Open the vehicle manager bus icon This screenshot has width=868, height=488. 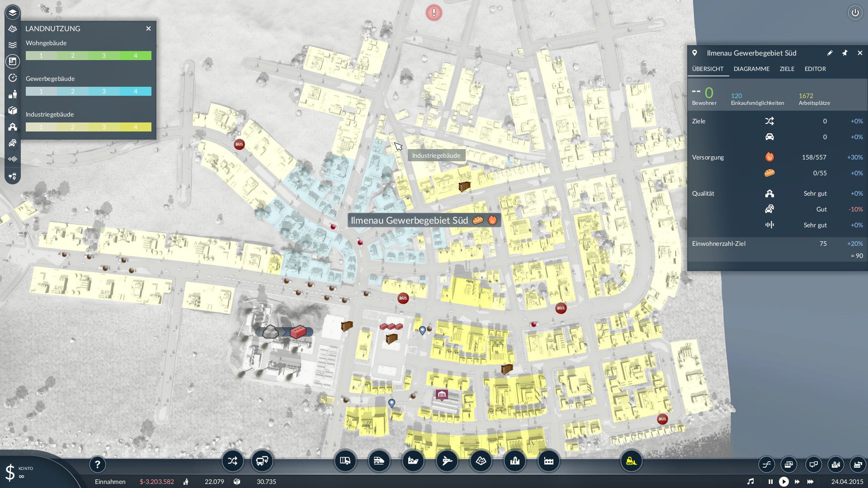tap(262, 461)
